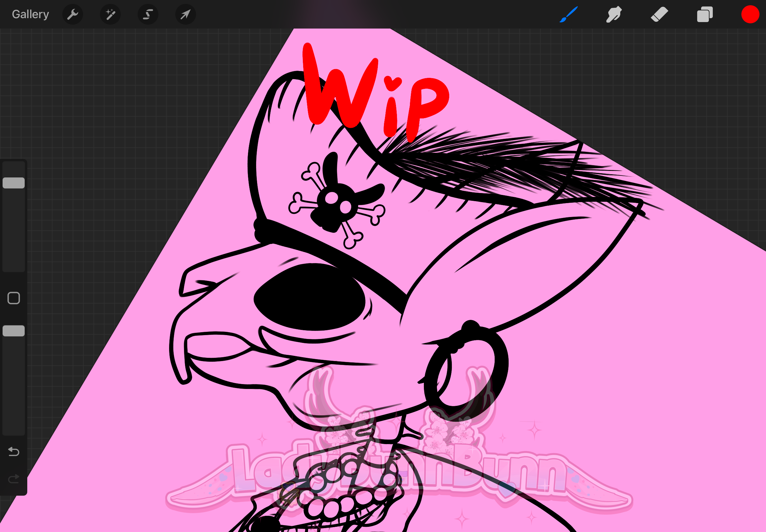Activate the Transform arrow tool

tap(185, 14)
